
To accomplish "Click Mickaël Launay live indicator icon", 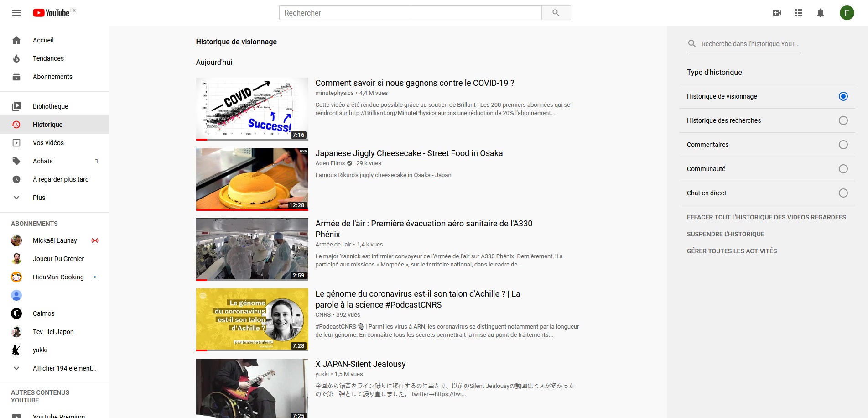I will click(x=95, y=240).
